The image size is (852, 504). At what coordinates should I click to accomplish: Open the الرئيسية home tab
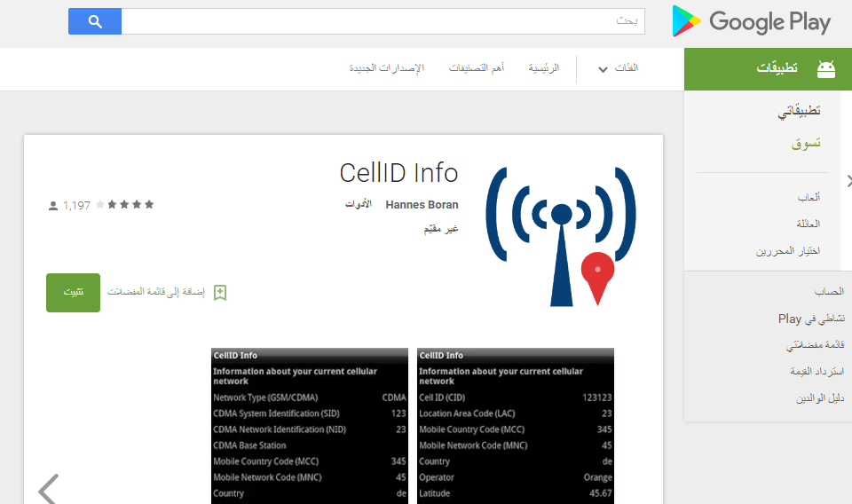(544, 68)
